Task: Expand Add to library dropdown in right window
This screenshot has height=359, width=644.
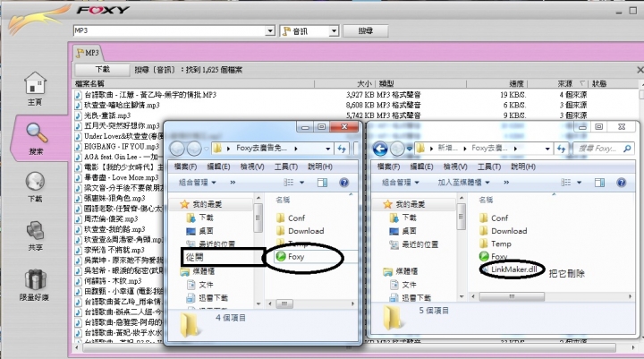Action: [x=463, y=182]
